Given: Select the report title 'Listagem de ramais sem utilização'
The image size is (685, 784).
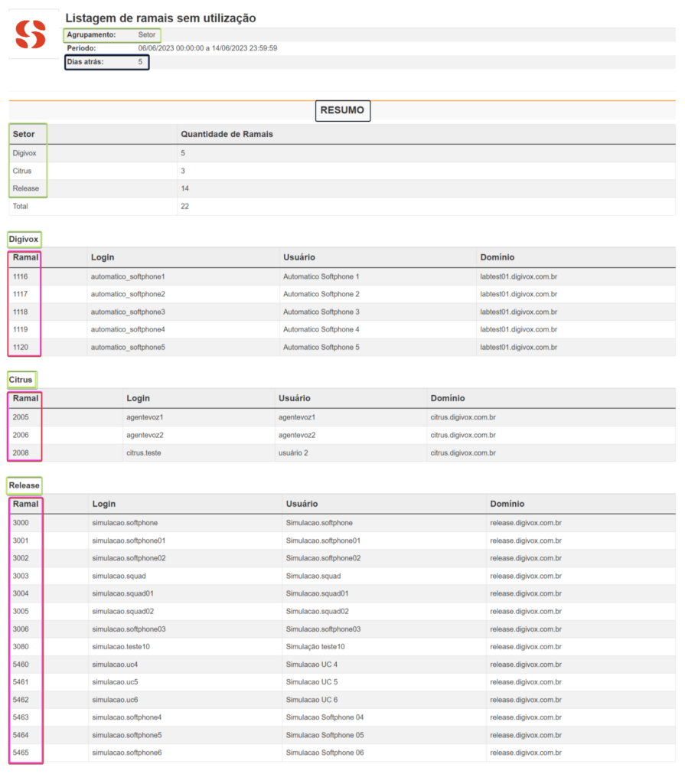Looking at the screenshot, I should pos(161,18).
